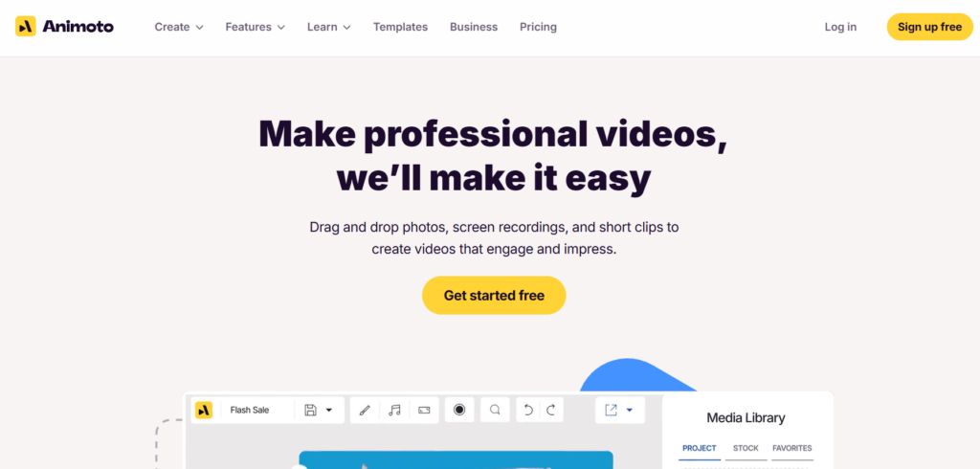Open the Business page link
980x469 pixels.
[x=474, y=27]
